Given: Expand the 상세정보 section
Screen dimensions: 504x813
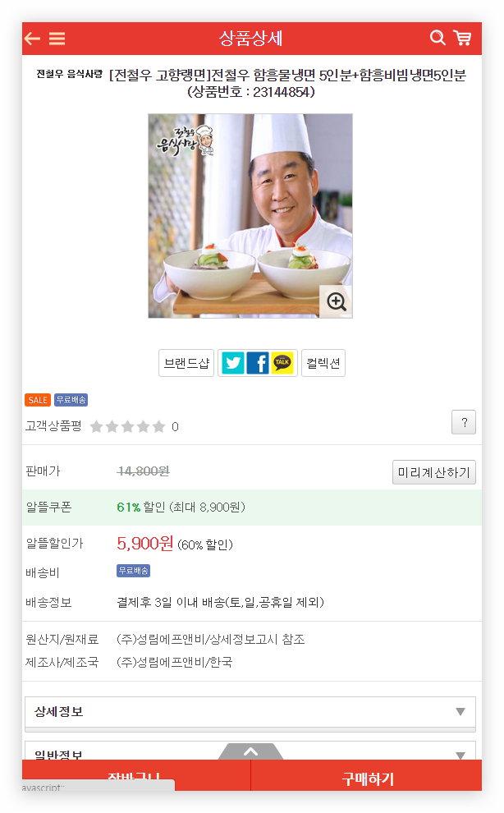Looking at the screenshot, I should click(x=250, y=711).
